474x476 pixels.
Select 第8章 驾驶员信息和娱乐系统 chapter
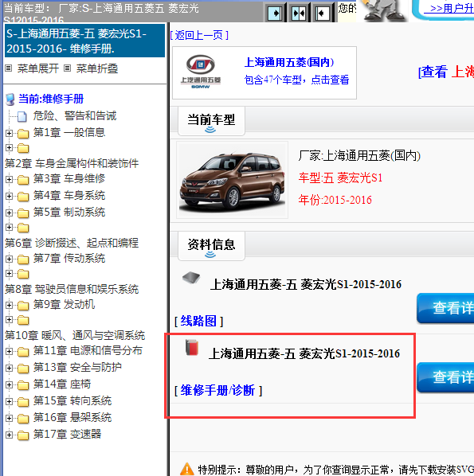(x=72, y=289)
